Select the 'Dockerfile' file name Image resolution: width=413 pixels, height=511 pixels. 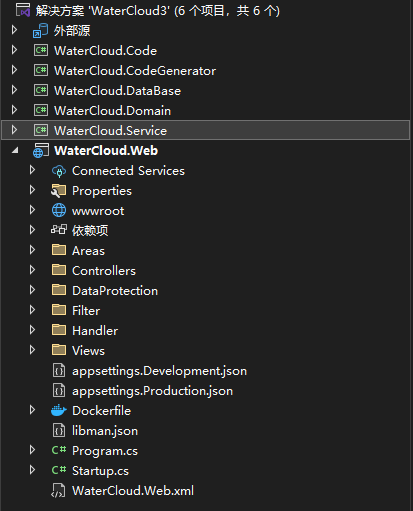102,411
